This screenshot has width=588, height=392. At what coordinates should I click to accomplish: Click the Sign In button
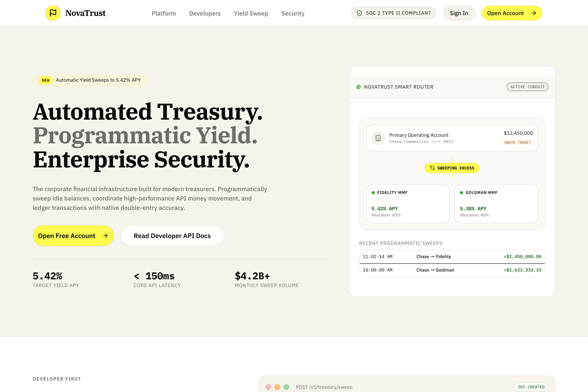coord(459,13)
